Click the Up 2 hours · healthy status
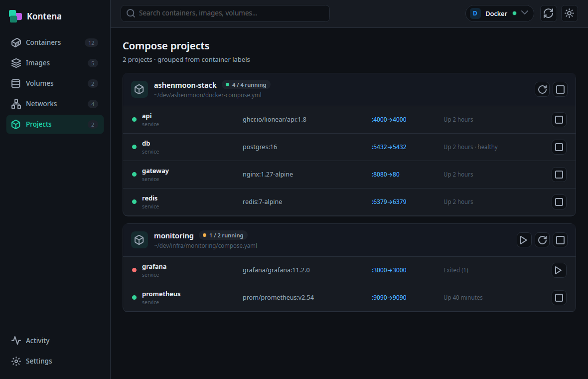Viewport: 588px width, 379px height. (470, 147)
